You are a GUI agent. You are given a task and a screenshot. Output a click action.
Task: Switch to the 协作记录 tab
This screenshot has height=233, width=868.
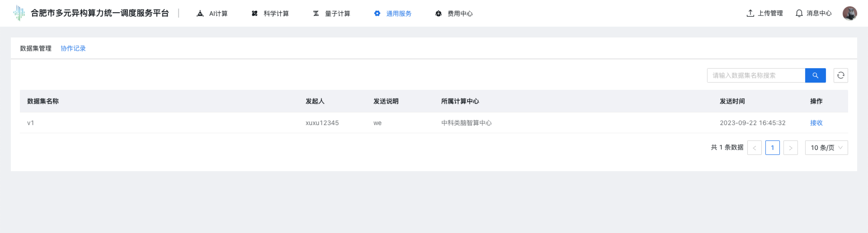(73, 48)
